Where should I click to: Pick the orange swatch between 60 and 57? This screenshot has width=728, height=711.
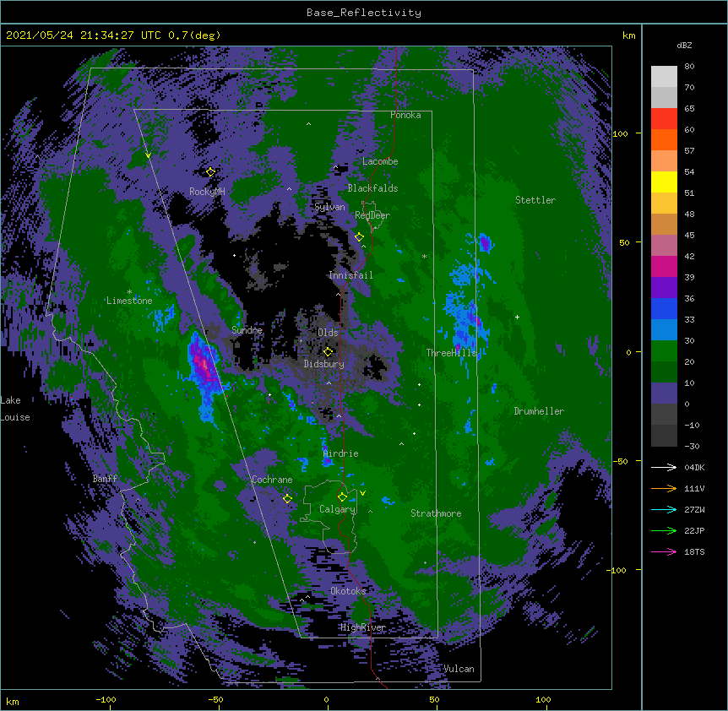[664, 139]
